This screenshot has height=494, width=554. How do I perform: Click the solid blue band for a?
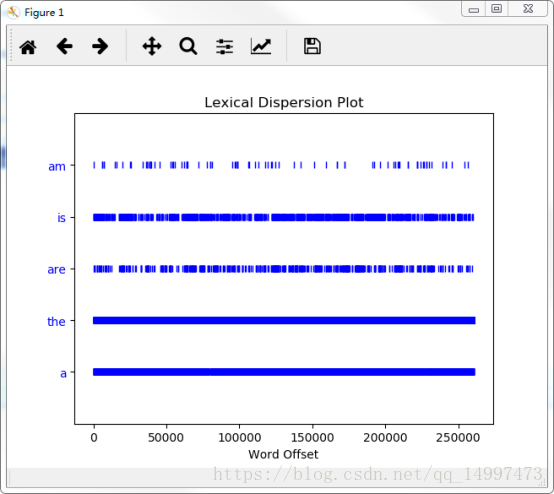pyautogui.click(x=284, y=372)
